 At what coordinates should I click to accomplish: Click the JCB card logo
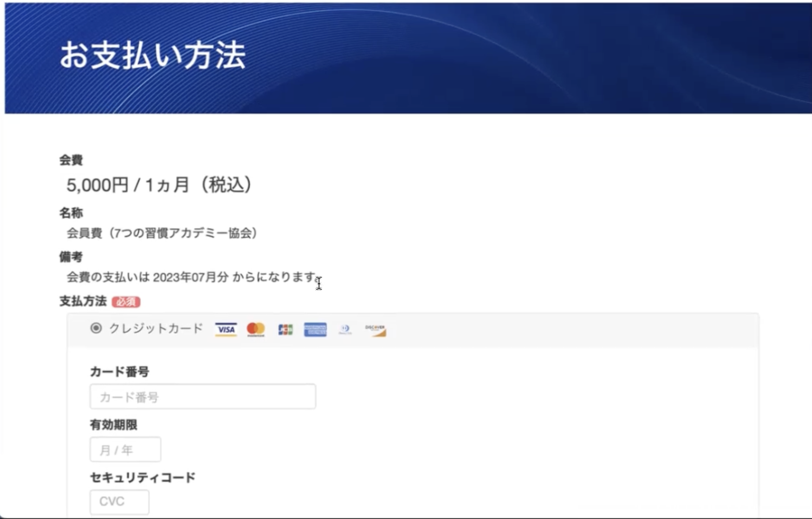tap(286, 329)
